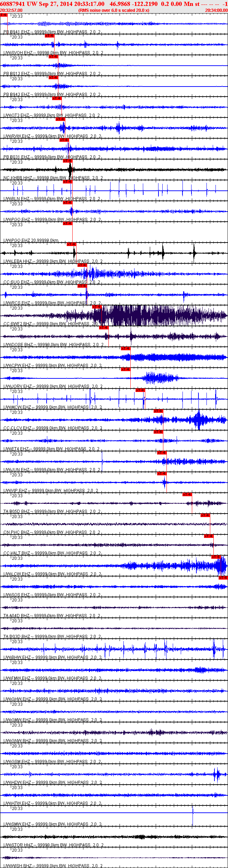228x868 pixels.
Task: Select the UW LCW EHZ station label
Action: click(53, 574)
